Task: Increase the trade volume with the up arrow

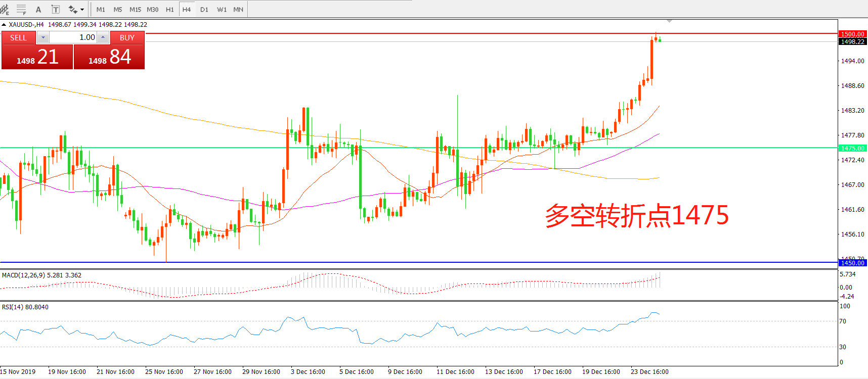Action: coord(103,37)
